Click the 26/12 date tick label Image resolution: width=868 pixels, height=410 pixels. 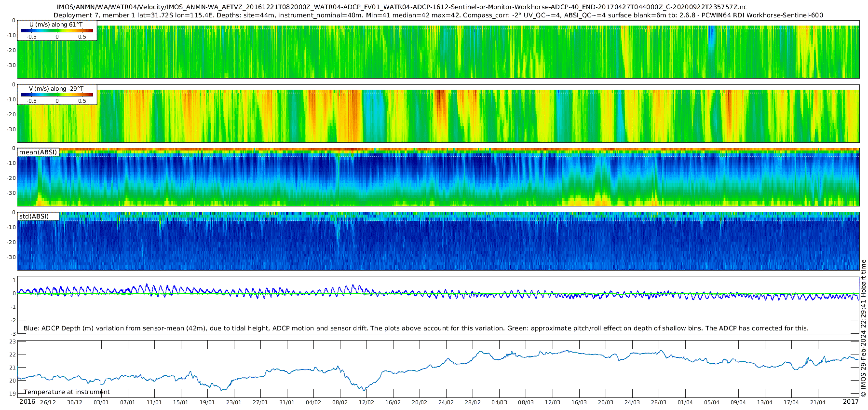(48, 402)
